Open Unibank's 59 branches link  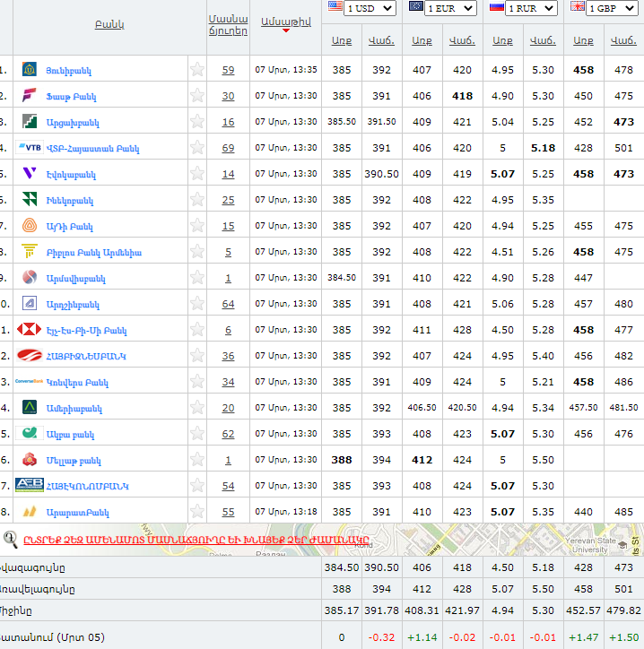(x=228, y=70)
